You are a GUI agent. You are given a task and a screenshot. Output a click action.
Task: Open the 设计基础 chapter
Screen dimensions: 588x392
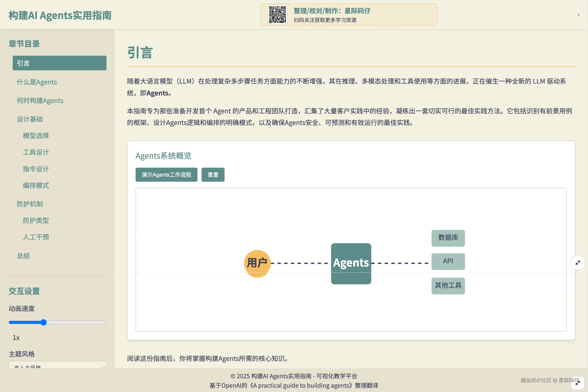point(30,119)
